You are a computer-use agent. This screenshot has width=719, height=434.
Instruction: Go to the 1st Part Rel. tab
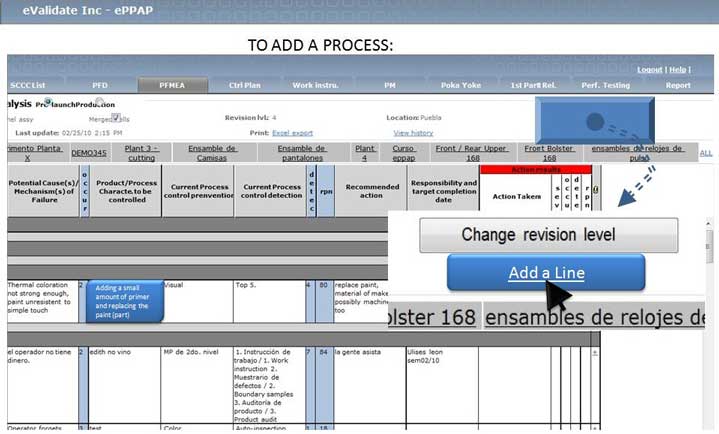[x=533, y=85]
